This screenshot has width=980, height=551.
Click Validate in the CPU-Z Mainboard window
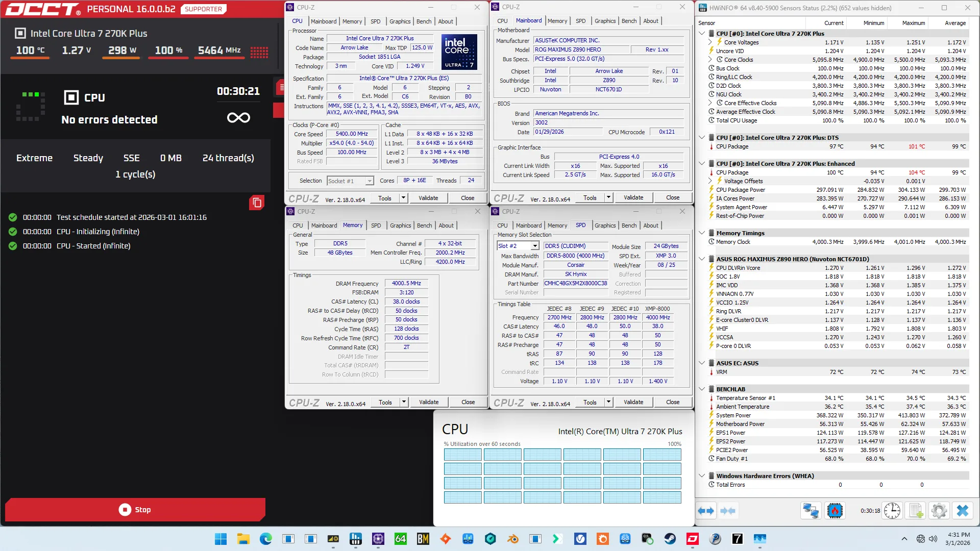(x=633, y=198)
